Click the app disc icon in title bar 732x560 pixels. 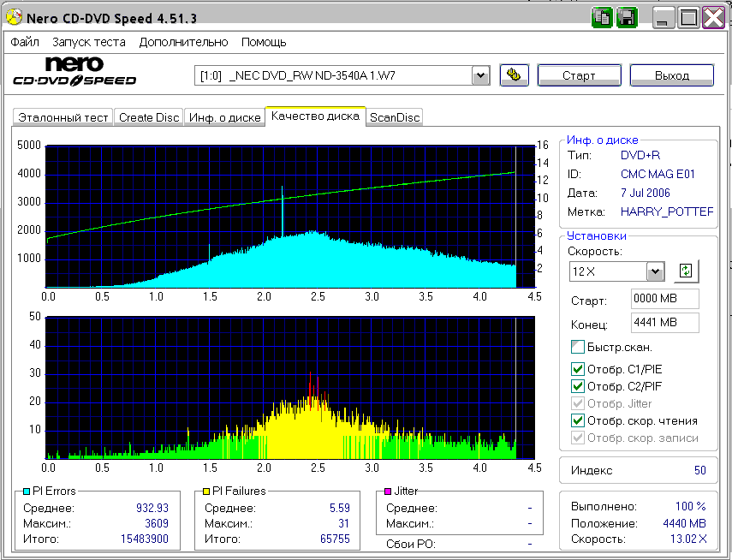[15, 18]
